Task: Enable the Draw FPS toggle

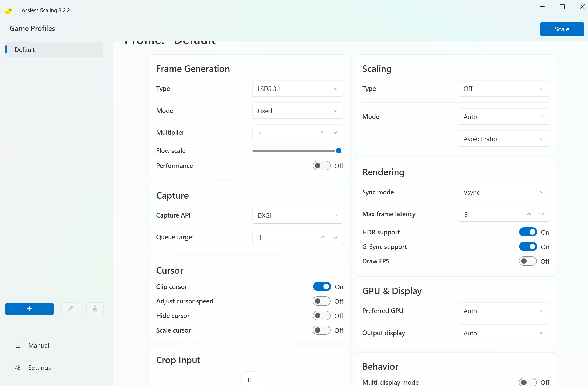Action: pos(528,261)
